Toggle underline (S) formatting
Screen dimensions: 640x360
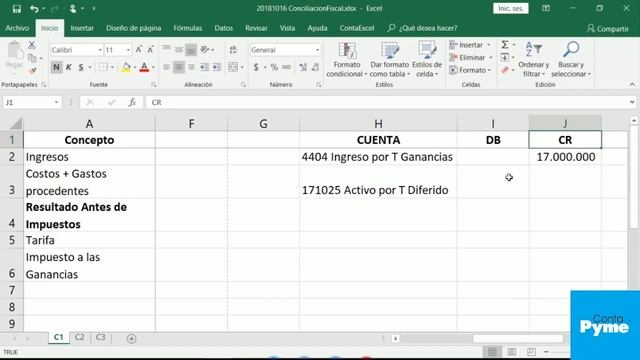(81, 67)
